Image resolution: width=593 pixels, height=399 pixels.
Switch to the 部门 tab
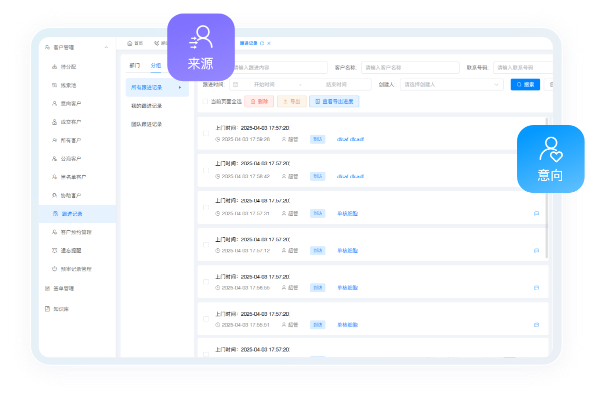point(135,65)
